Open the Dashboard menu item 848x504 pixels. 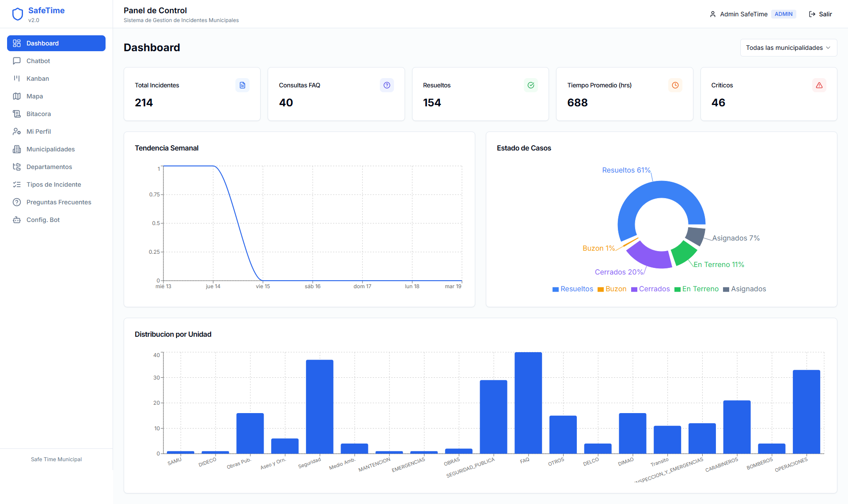click(x=56, y=43)
